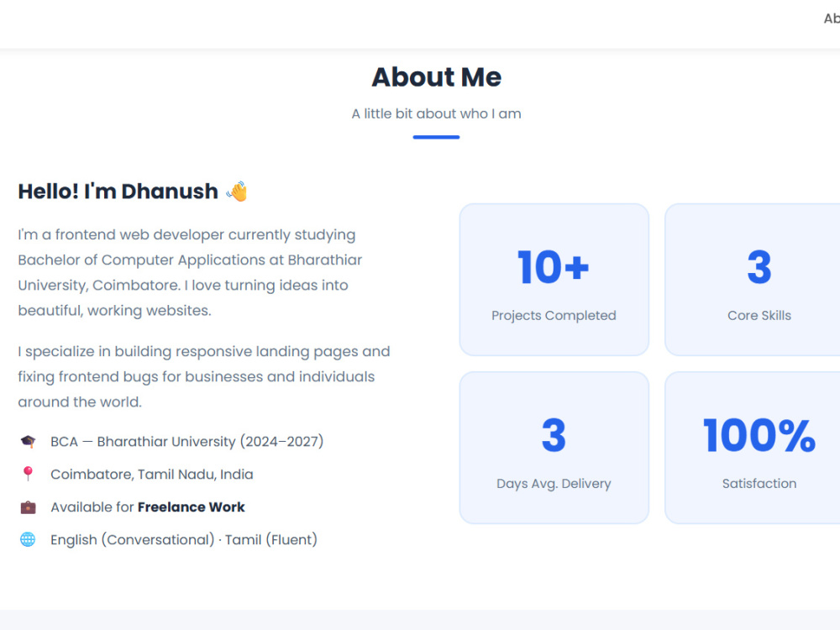Click the waving hand emoji beside Dhanush

click(x=237, y=192)
